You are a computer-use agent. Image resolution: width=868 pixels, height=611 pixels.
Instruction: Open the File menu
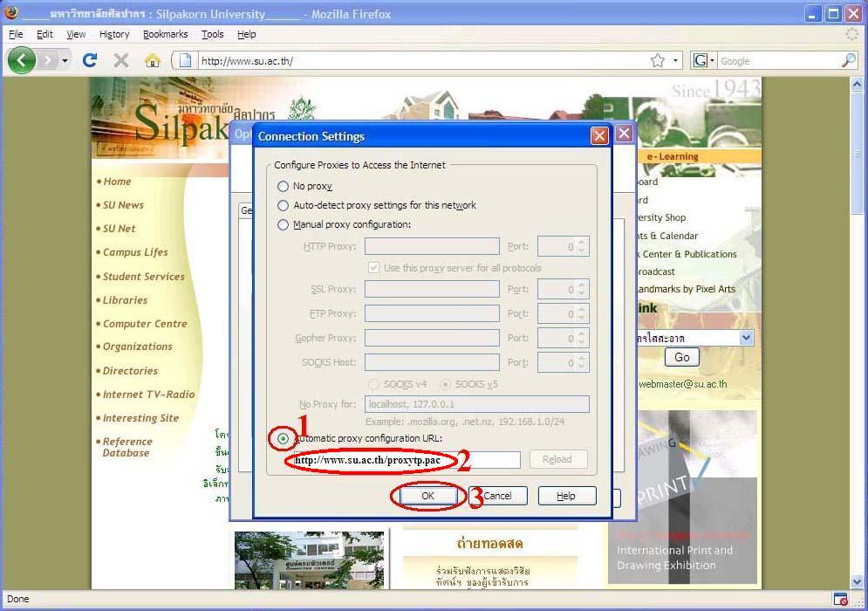[16, 34]
